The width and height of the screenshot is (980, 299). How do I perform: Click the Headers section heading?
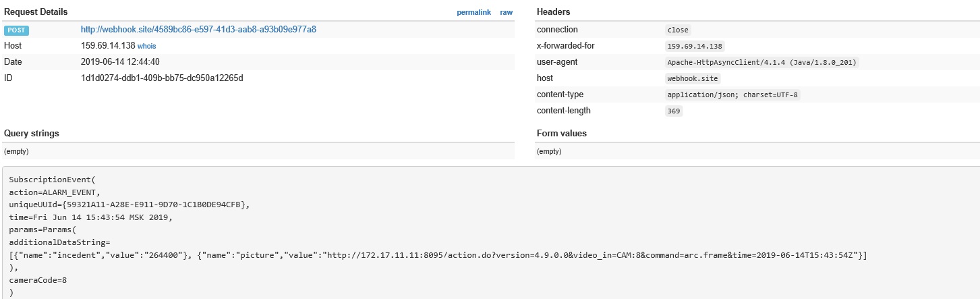553,12
